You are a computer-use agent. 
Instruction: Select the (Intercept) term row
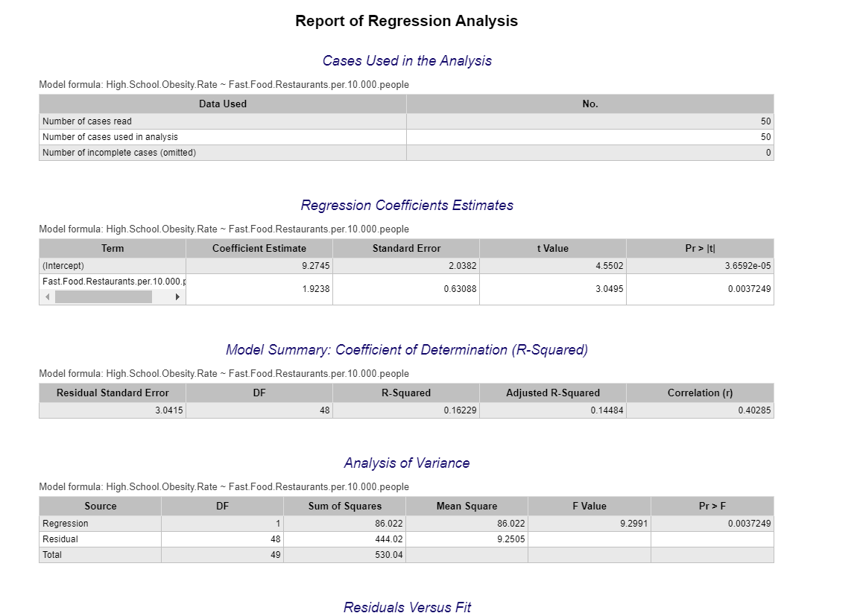tap(112, 264)
